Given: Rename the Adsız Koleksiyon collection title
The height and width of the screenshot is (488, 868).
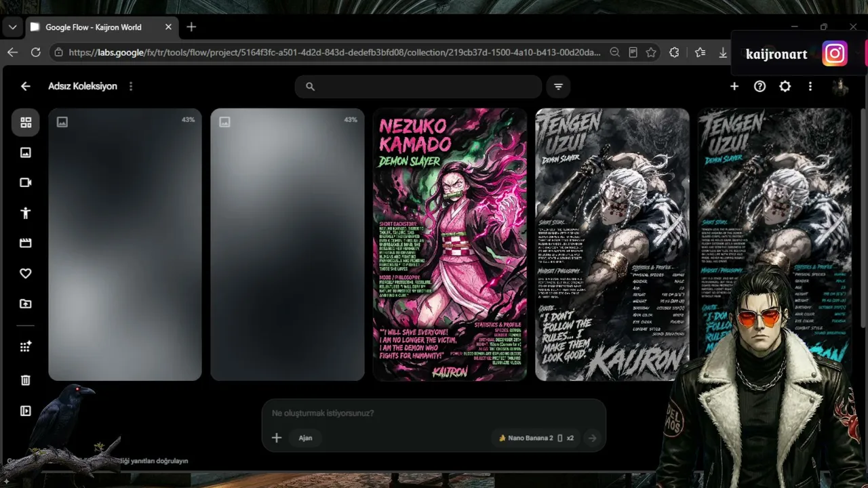Looking at the screenshot, I should coord(83,86).
